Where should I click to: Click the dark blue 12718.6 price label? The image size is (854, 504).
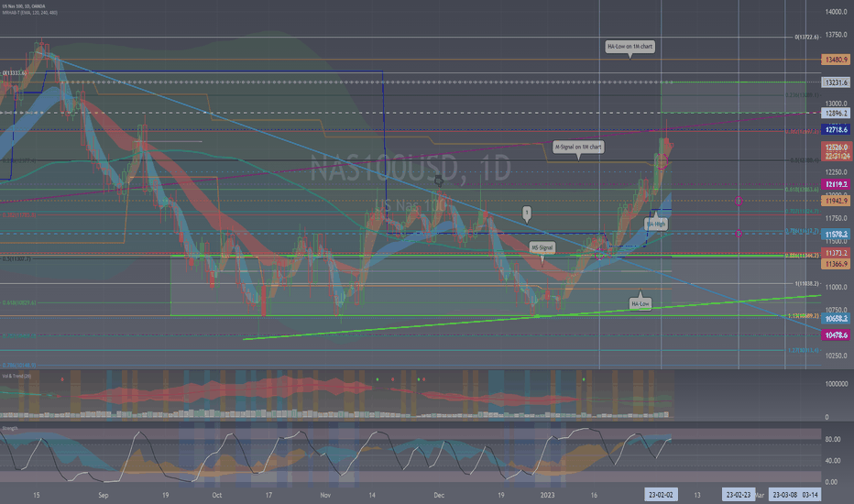pyautogui.click(x=836, y=130)
